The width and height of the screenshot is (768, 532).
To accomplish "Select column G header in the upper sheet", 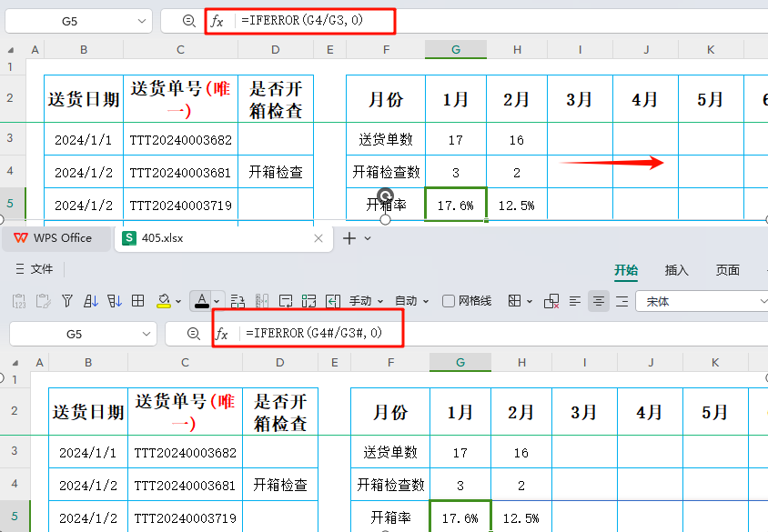I will 456,49.
